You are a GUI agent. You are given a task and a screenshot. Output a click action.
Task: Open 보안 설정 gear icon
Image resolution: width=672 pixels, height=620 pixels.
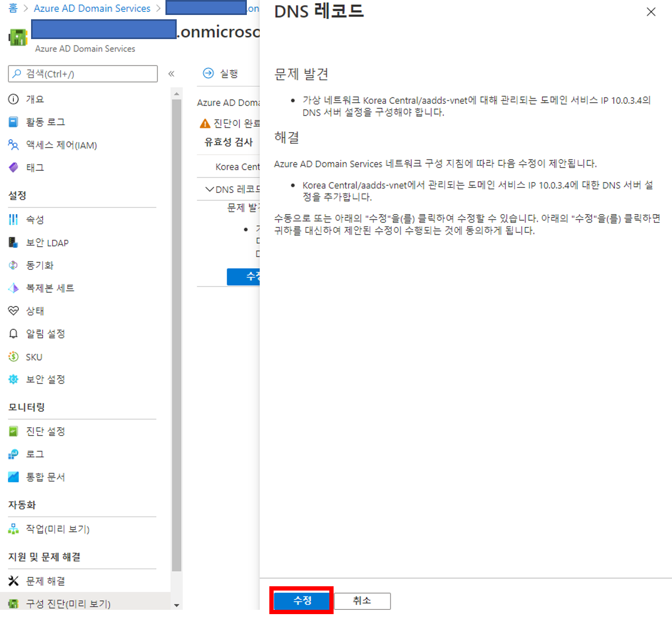13,379
